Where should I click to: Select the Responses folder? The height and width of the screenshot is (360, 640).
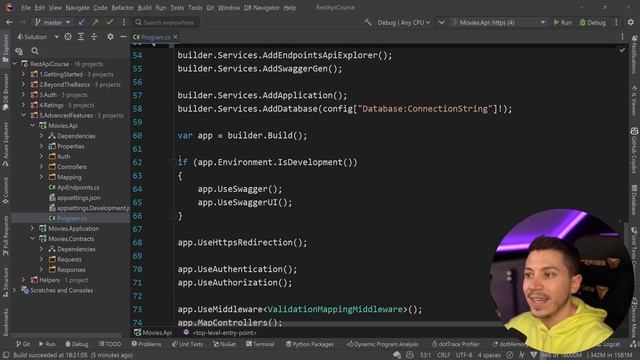pos(71,270)
